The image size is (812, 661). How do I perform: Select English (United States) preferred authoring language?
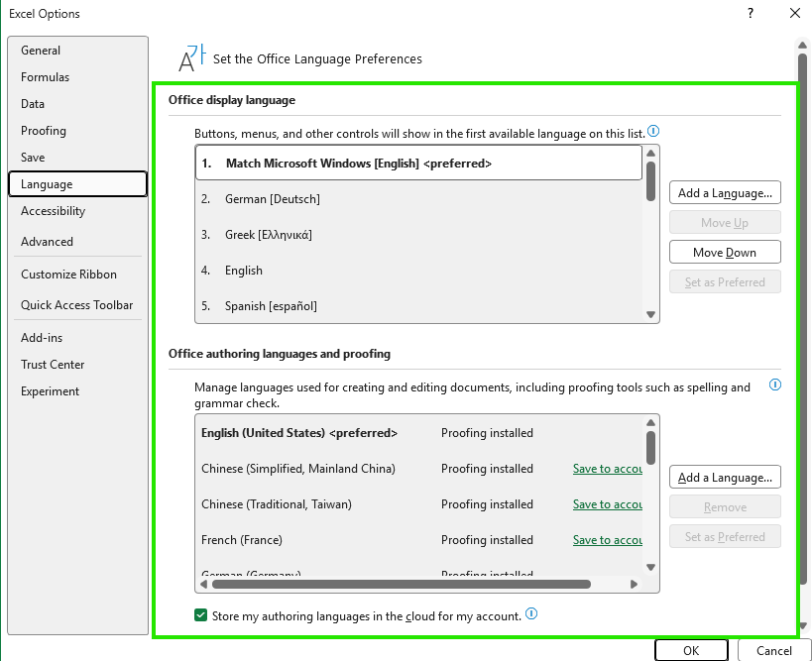[418, 433]
